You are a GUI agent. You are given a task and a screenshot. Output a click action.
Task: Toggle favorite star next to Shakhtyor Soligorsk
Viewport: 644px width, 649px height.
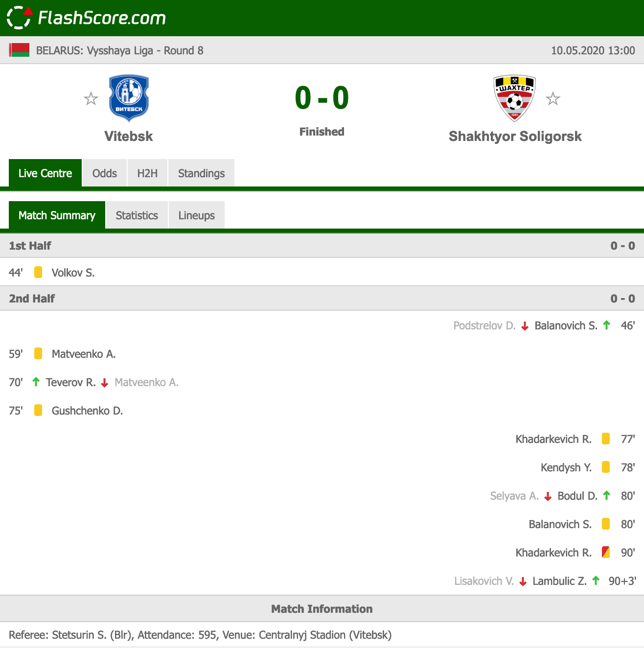(553, 99)
